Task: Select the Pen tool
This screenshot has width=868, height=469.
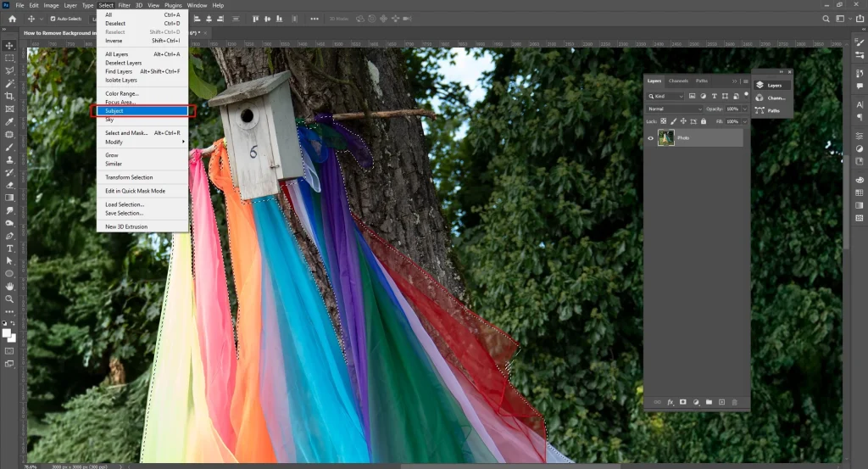Action: [9, 236]
